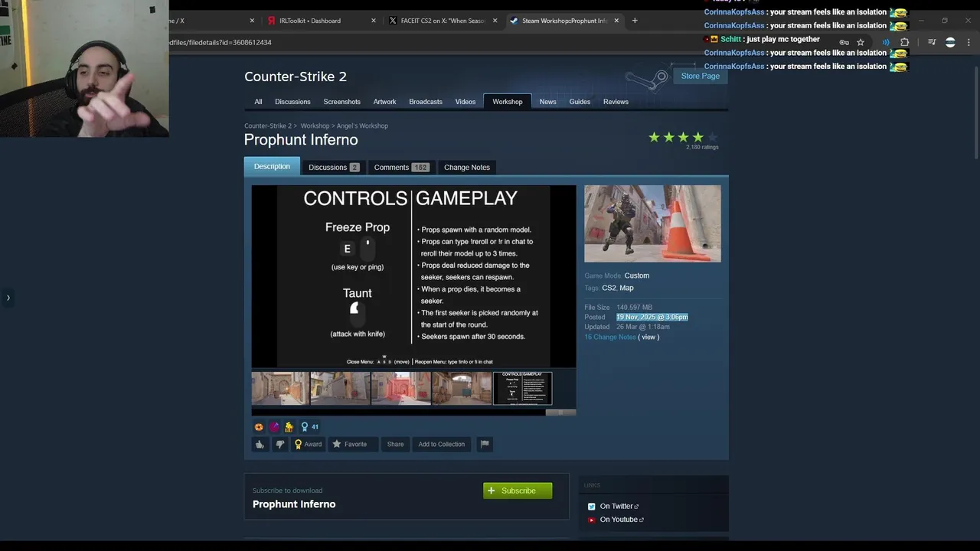
Task: Select the Description tab
Action: tap(272, 166)
